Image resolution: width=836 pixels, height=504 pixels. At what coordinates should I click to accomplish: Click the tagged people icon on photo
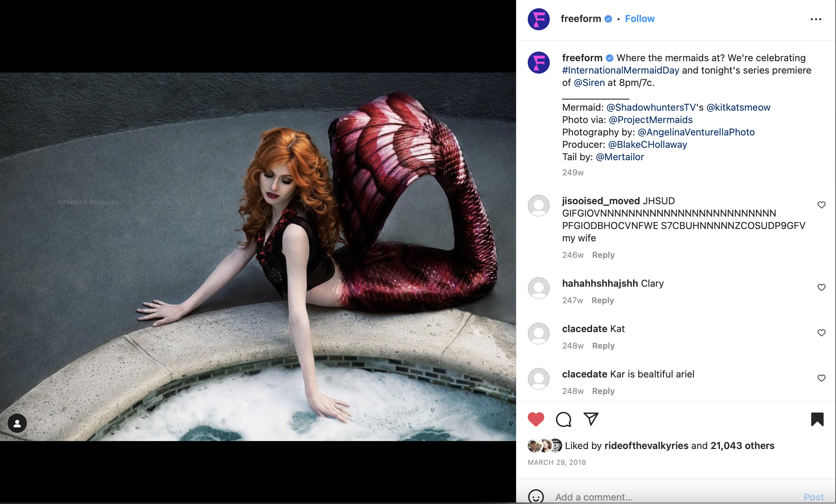click(x=17, y=423)
